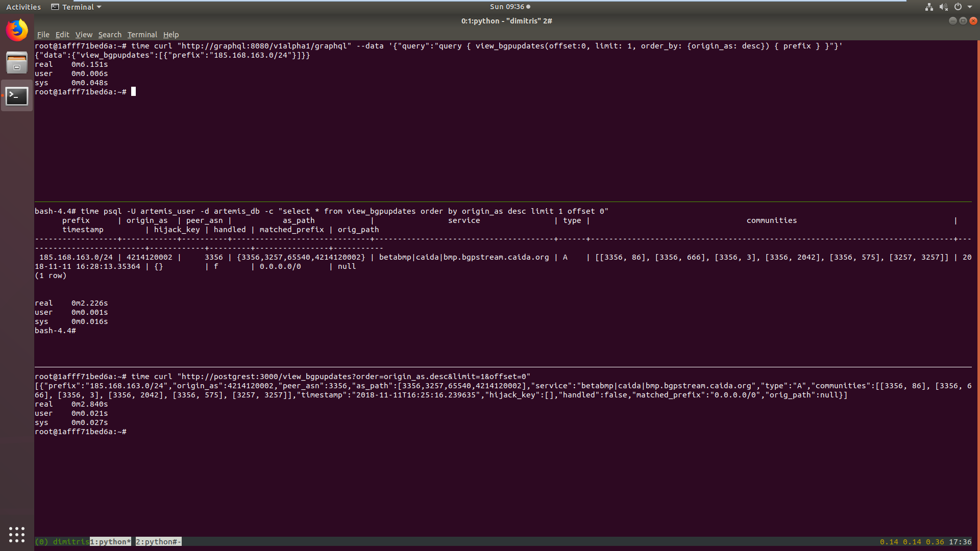Open the Search menu

[110, 35]
